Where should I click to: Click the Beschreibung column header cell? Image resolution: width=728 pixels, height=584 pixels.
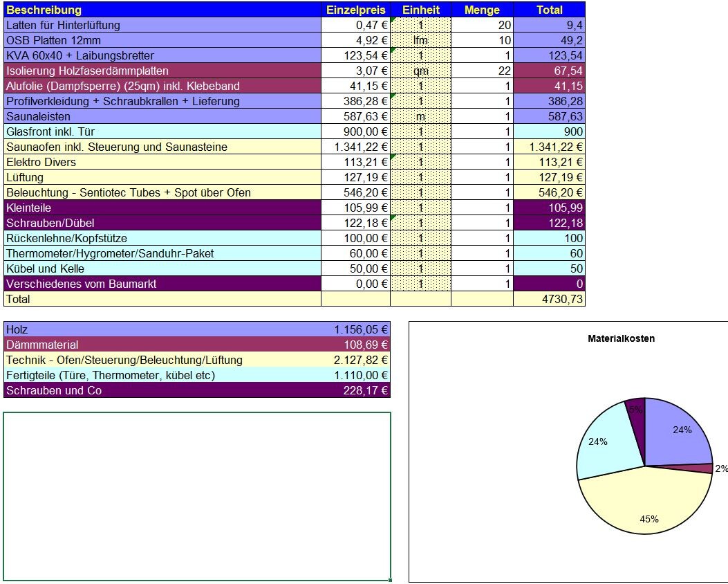(162, 10)
